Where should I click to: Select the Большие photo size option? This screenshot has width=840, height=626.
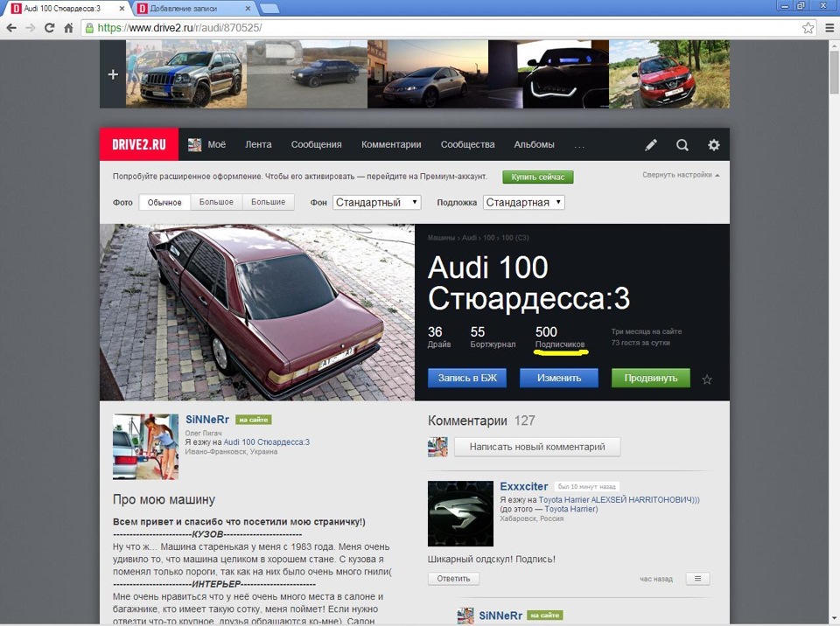(x=269, y=203)
